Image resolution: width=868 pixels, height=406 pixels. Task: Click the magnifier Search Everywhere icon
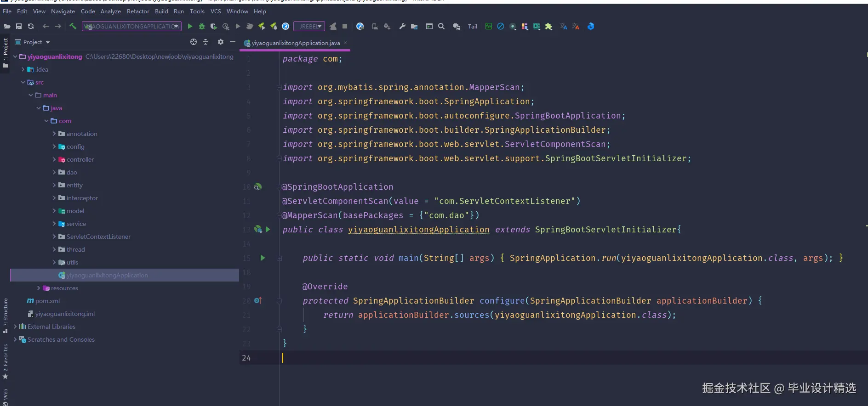pyautogui.click(x=441, y=27)
